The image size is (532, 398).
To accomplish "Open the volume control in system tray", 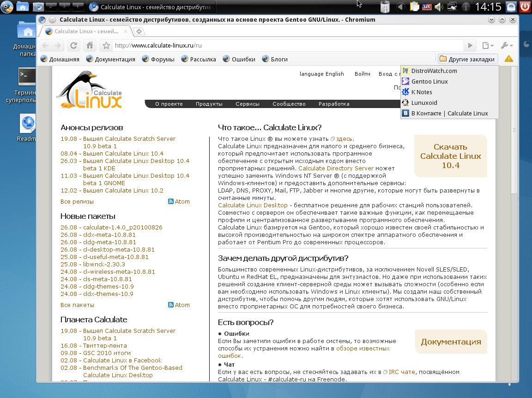I will pos(438,7).
